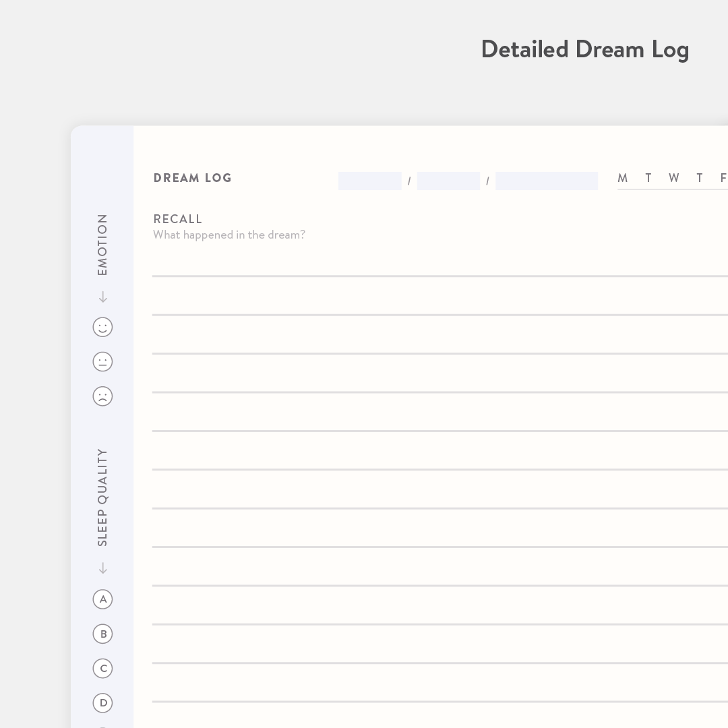Image resolution: width=728 pixels, height=728 pixels.
Task: Select the happy smiley face emotion
Action: pyautogui.click(x=102, y=328)
